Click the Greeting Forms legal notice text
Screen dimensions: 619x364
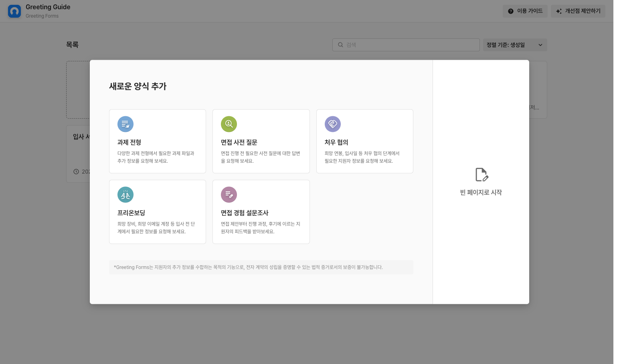click(x=248, y=267)
